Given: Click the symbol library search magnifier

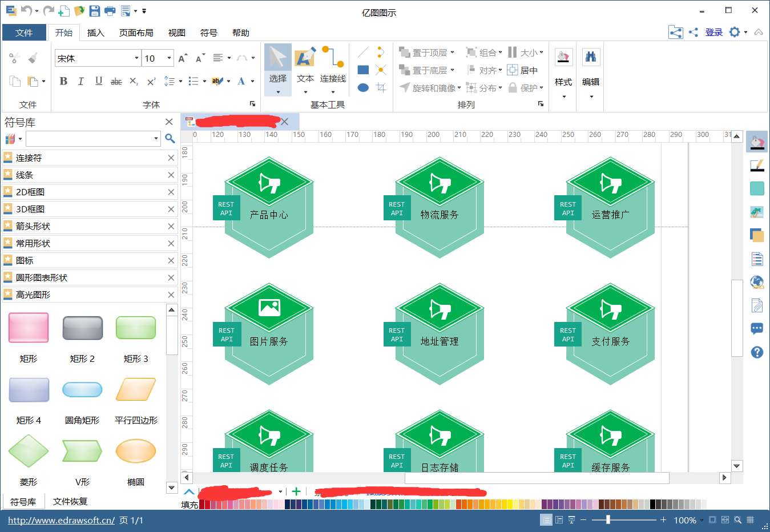Looking at the screenshot, I should 170,138.
